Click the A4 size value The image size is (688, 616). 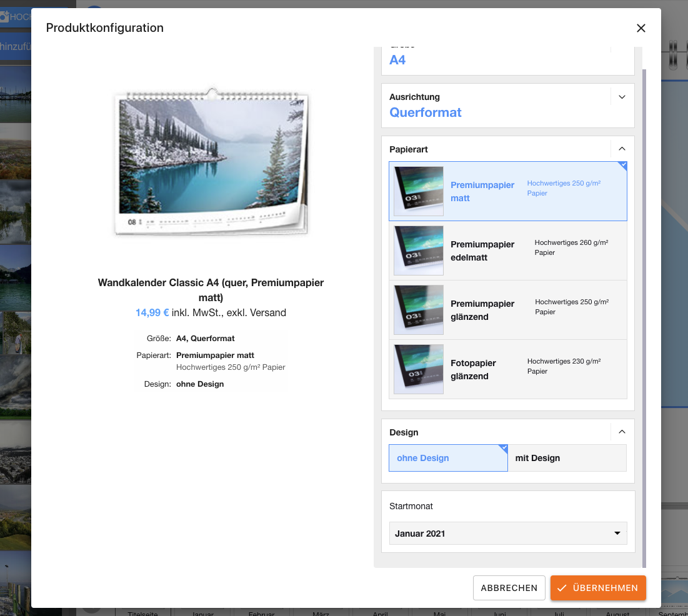[397, 60]
